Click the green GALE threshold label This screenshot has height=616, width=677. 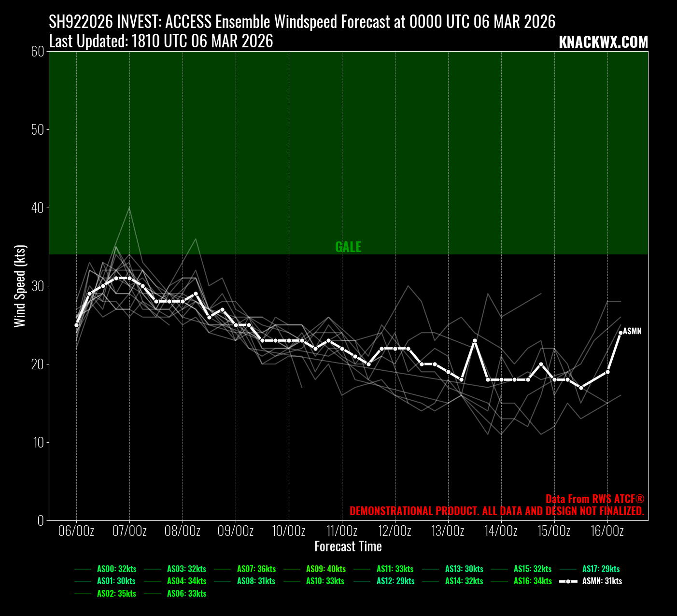click(x=348, y=247)
